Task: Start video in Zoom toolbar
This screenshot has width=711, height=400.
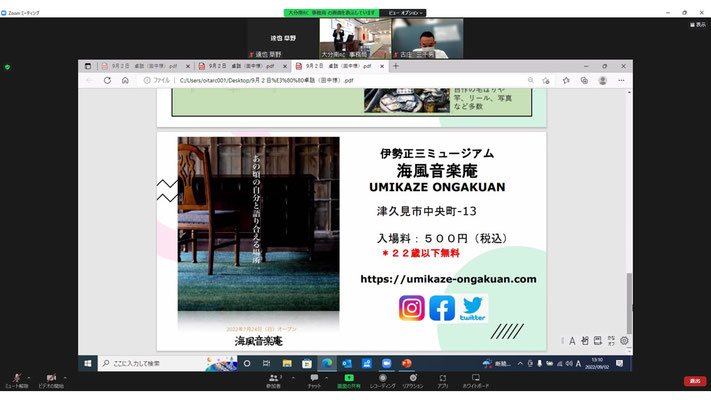Action: coord(51,380)
